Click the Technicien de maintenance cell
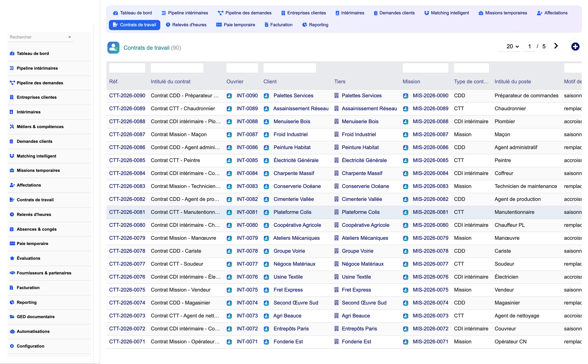This screenshot has height=364, width=588. tap(526, 186)
